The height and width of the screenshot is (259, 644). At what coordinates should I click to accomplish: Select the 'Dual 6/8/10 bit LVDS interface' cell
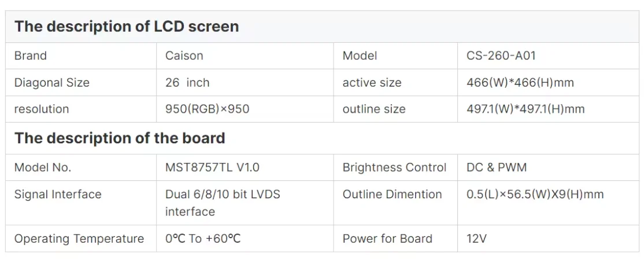click(x=223, y=203)
